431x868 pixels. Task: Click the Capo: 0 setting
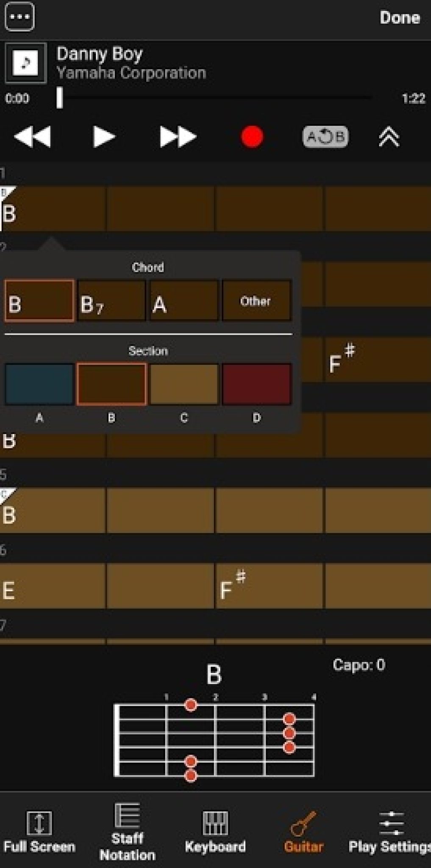(x=359, y=665)
